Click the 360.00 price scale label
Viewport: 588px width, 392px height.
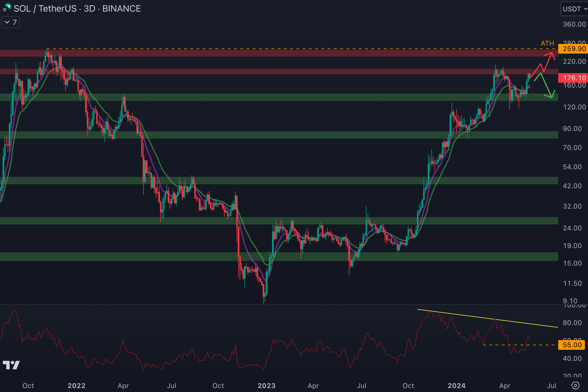[x=574, y=24]
